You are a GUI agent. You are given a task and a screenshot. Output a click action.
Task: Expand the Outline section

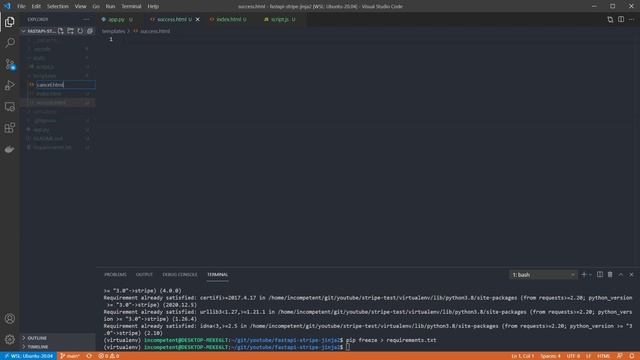click(x=58, y=338)
